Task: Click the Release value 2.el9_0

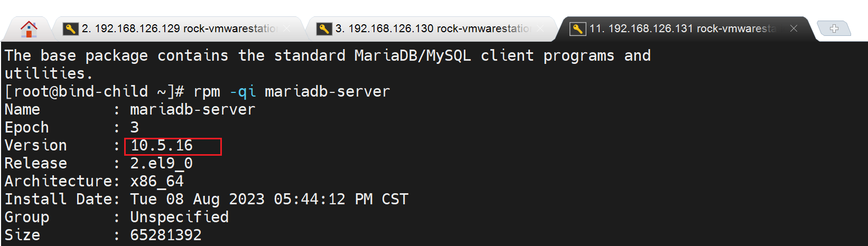Action: click(x=161, y=164)
